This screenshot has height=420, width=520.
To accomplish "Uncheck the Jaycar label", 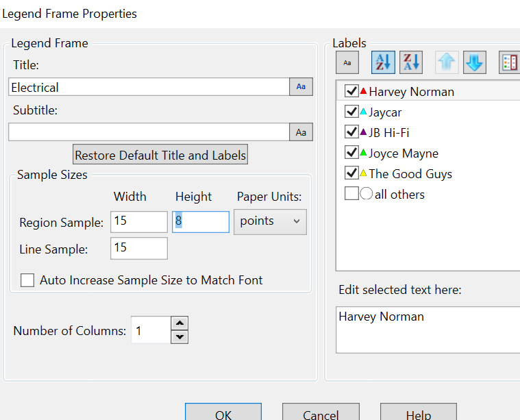I will 351,112.
